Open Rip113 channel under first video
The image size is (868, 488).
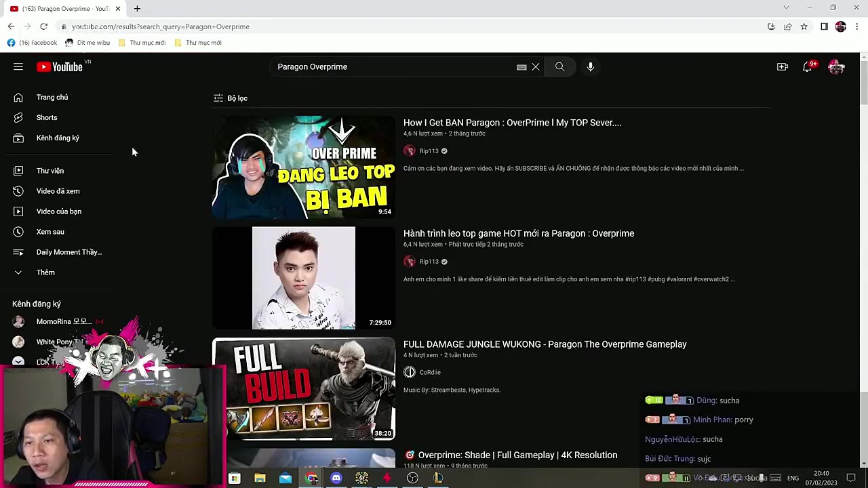429,151
